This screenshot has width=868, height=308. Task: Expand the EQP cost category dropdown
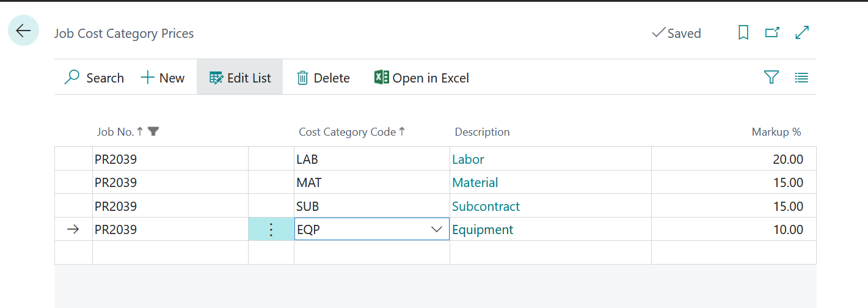(x=437, y=230)
